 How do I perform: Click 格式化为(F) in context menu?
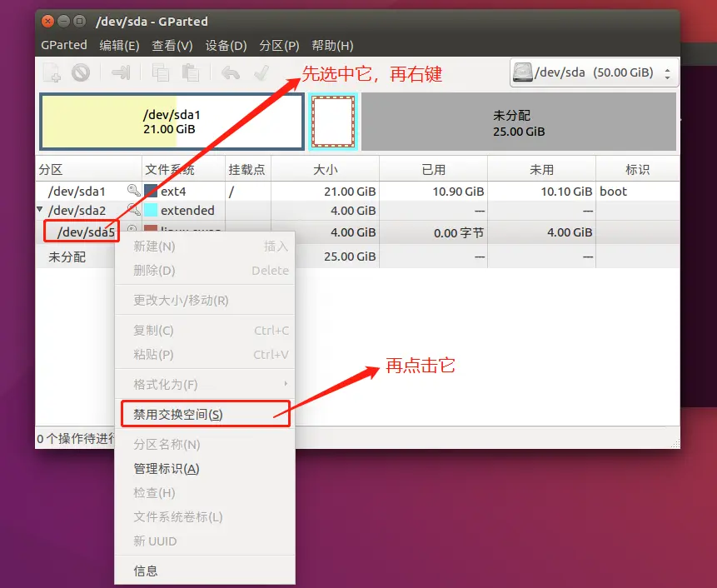click(205, 384)
